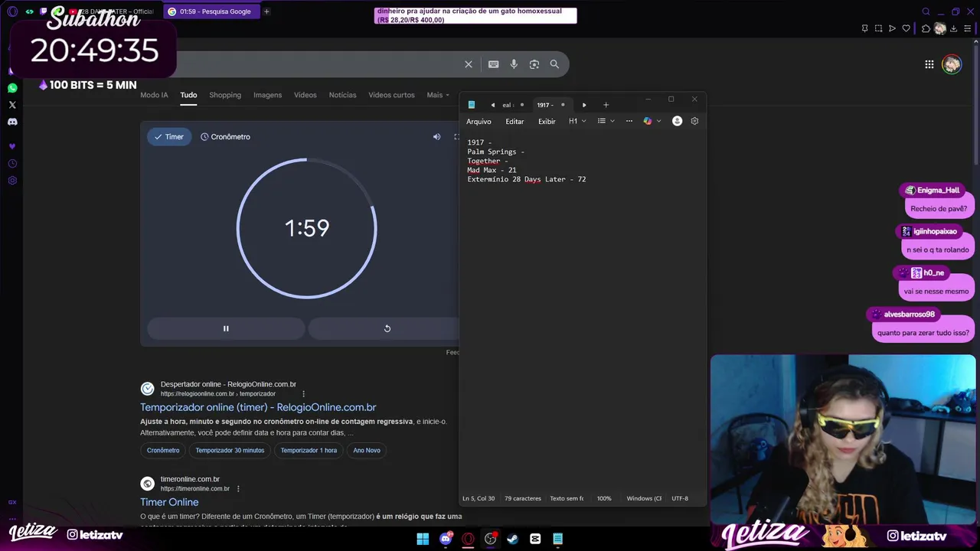Click the heart bookmark icon in Opera toolbar
The height and width of the screenshot is (551, 980).
pyautogui.click(x=906, y=28)
